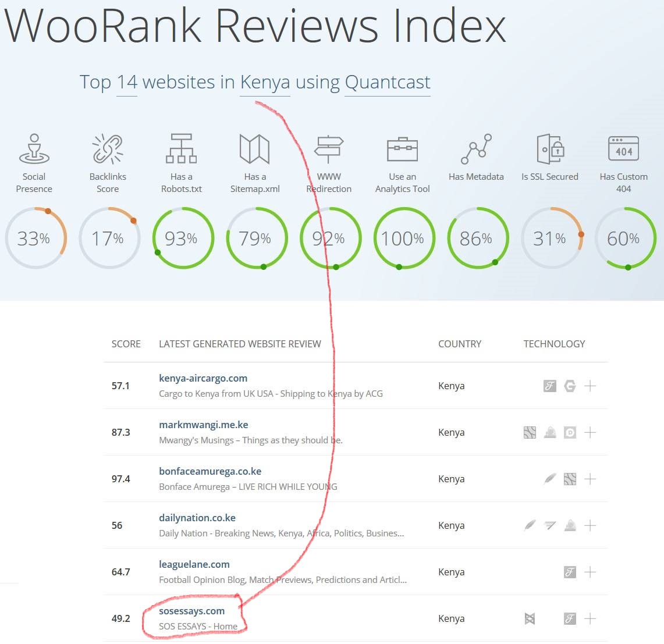Click the 100% analytics tool progress circle

click(402, 239)
